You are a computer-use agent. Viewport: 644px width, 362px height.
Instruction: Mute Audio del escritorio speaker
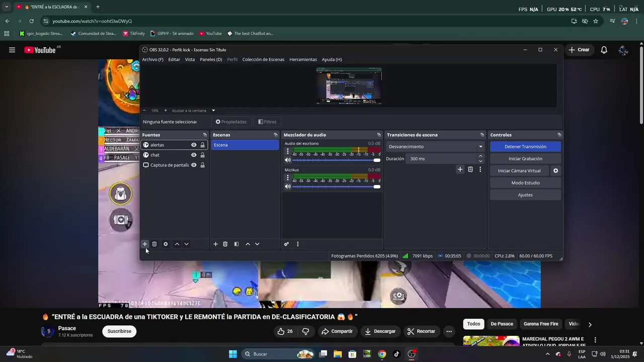(288, 160)
